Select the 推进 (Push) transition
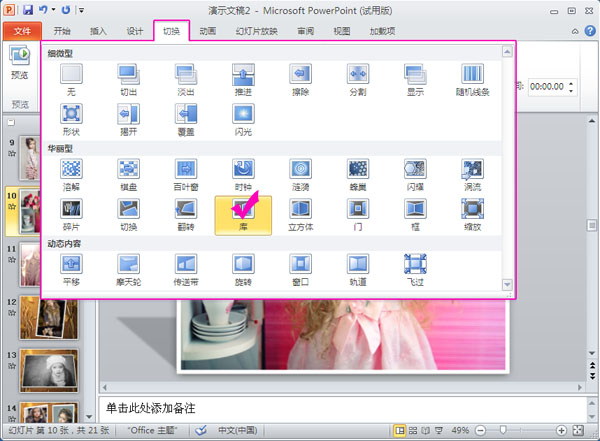The height and width of the screenshot is (441, 600). pyautogui.click(x=243, y=80)
